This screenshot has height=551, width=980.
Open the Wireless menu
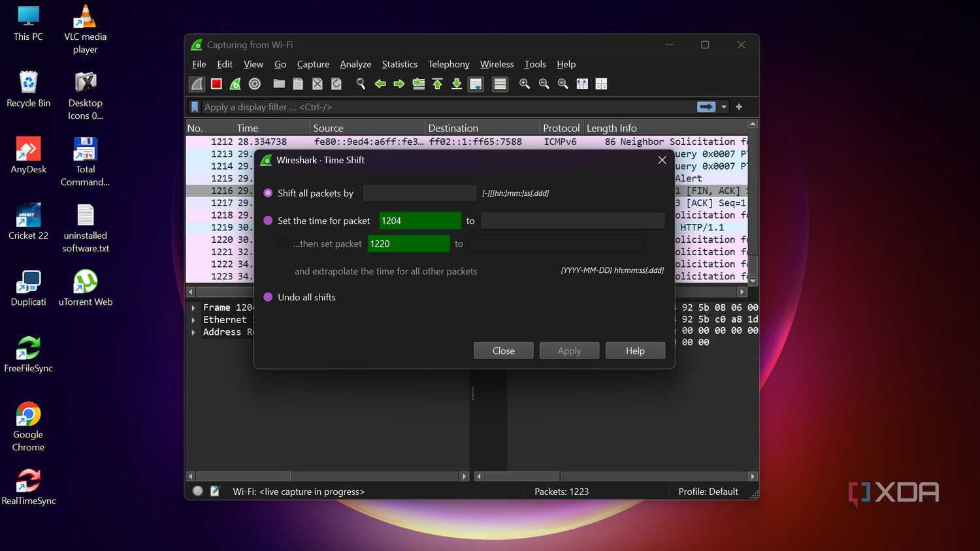497,64
